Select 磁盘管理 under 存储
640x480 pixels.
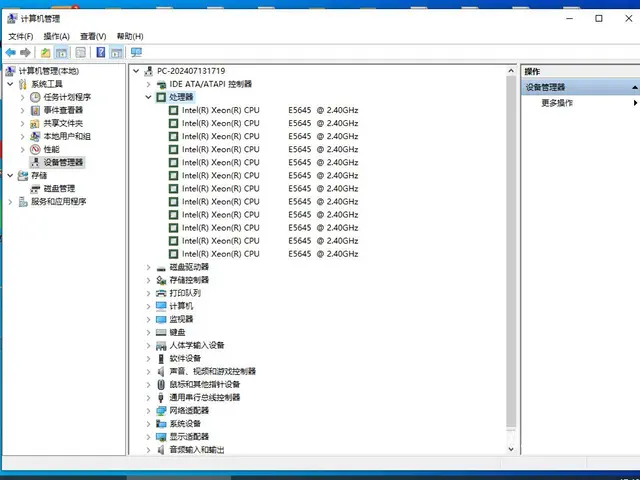pyautogui.click(x=59, y=189)
